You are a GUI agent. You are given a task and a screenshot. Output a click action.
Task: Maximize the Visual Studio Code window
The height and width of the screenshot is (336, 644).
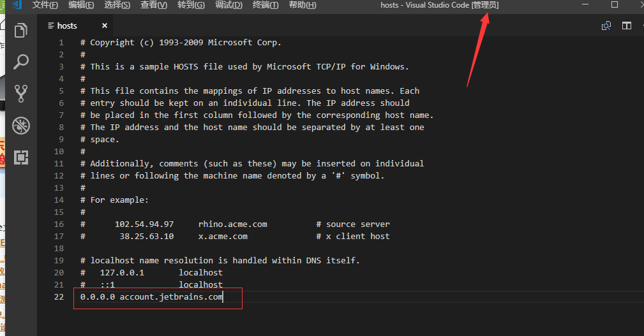pos(615,4)
